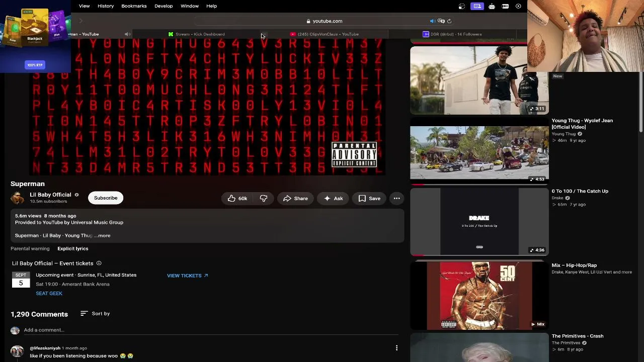Open the Window menu
The height and width of the screenshot is (362, 644).
(190, 6)
